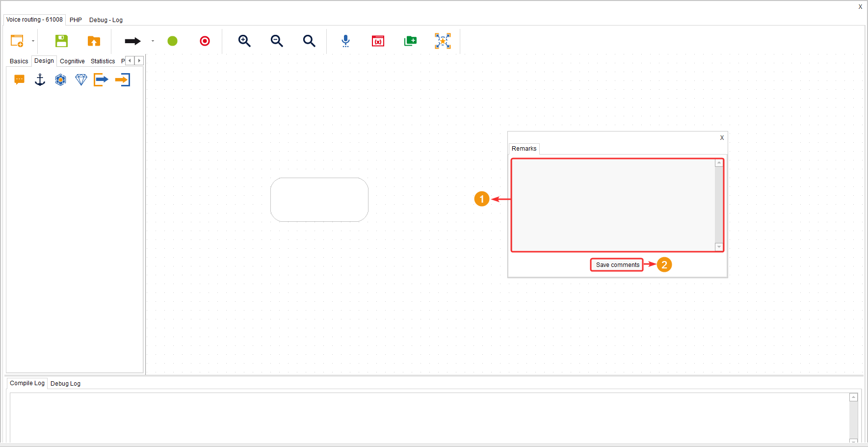Switch to the Basics tab
This screenshot has height=447, width=868.
pos(19,61)
